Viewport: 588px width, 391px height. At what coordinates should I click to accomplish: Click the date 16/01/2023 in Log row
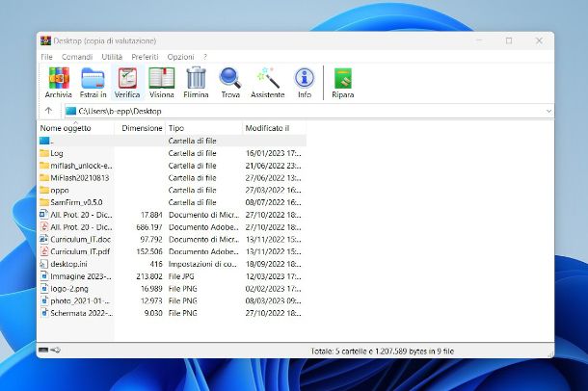(273, 153)
